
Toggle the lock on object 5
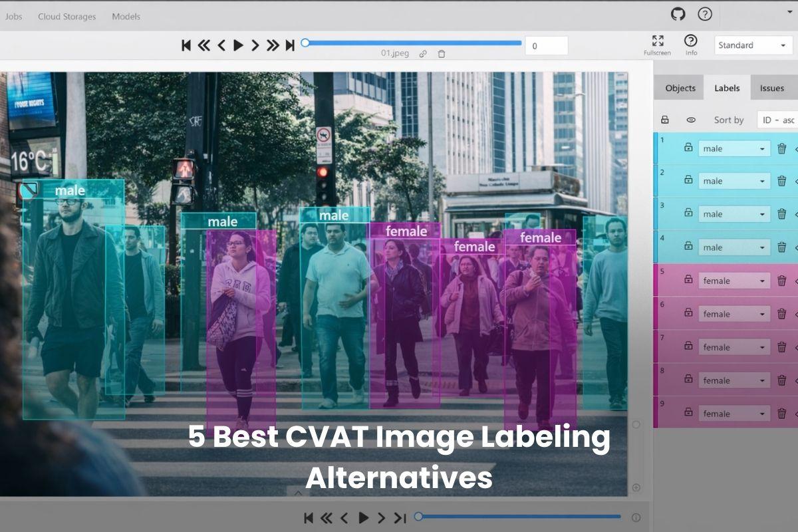pyautogui.click(x=688, y=281)
